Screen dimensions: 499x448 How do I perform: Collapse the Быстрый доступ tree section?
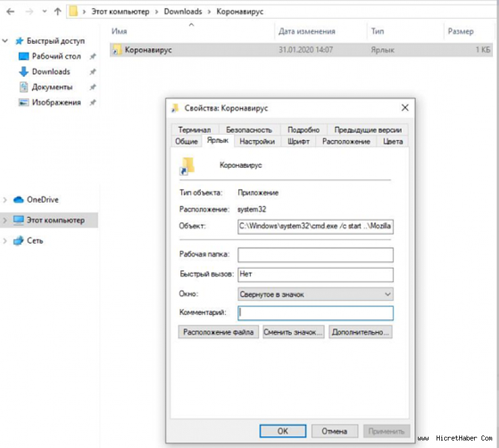(6, 41)
